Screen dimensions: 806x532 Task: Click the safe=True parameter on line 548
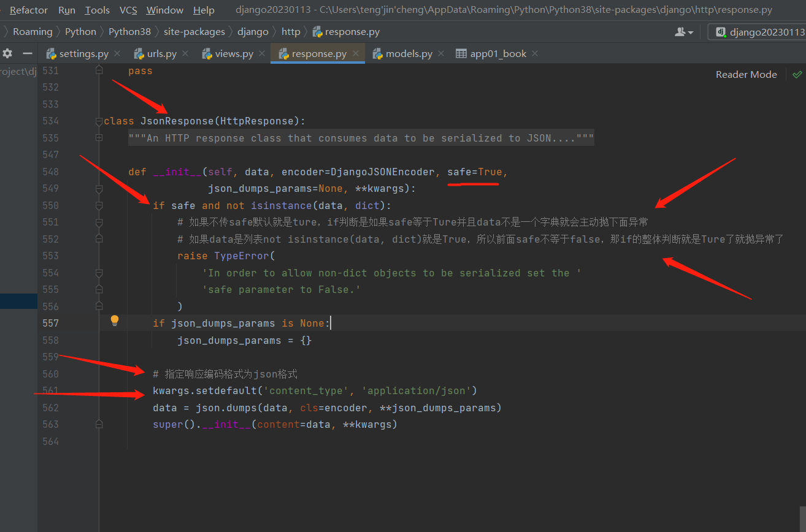[x=475, y=172]
